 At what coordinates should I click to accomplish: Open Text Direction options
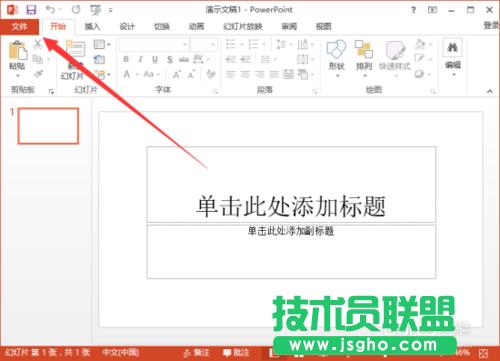[x=305, y=44]
